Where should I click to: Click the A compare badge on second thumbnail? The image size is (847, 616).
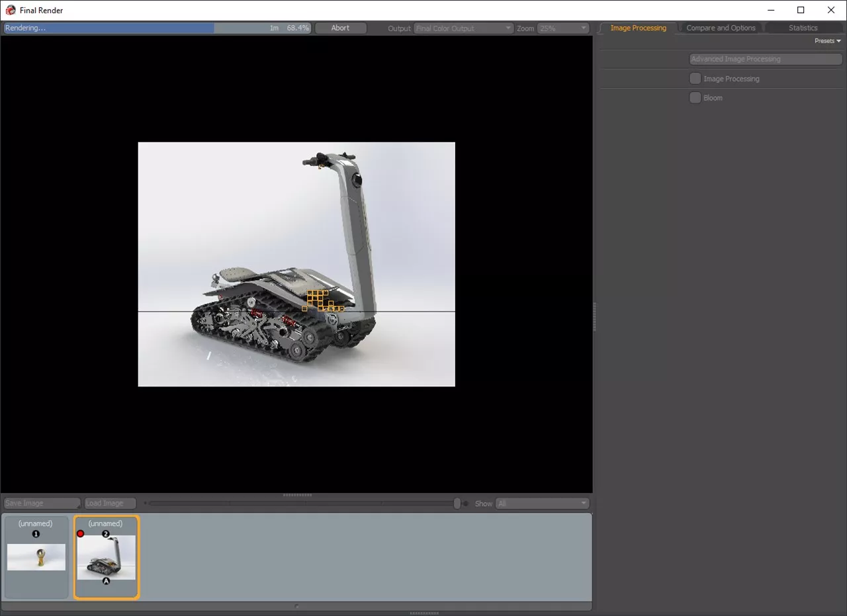pos(107,580)
